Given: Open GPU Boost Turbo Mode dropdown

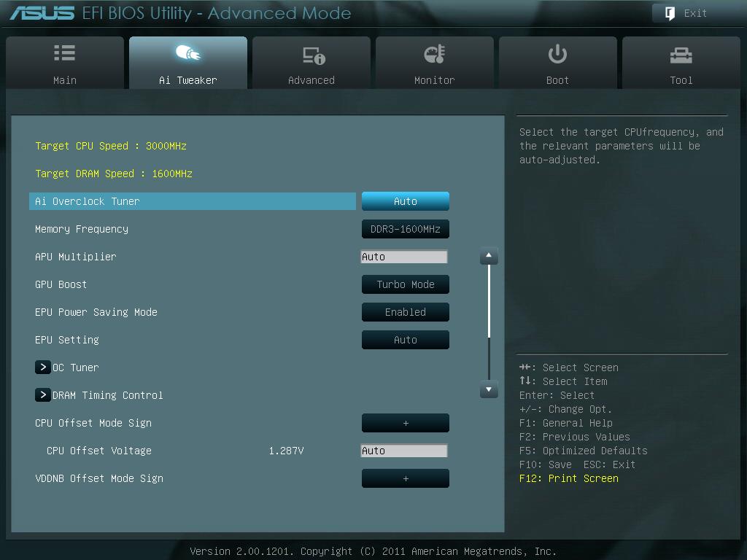Looking at the screenshot, I should (406, 284).
